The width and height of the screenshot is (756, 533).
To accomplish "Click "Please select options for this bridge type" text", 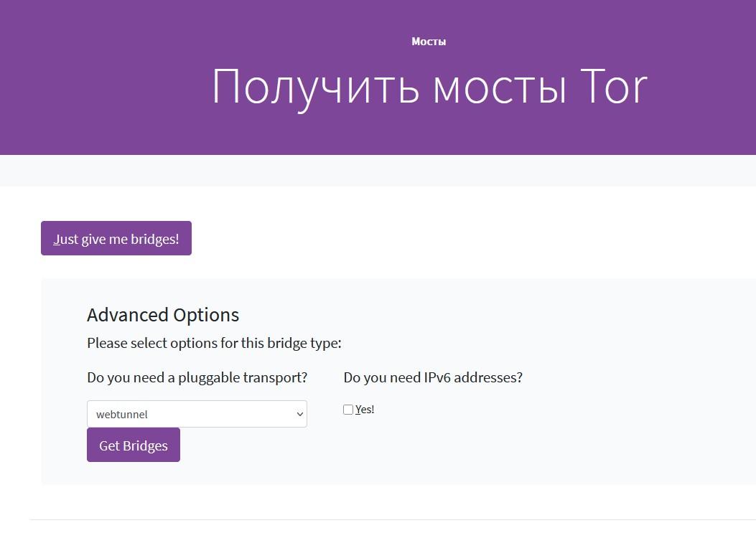I will point(214,343).
